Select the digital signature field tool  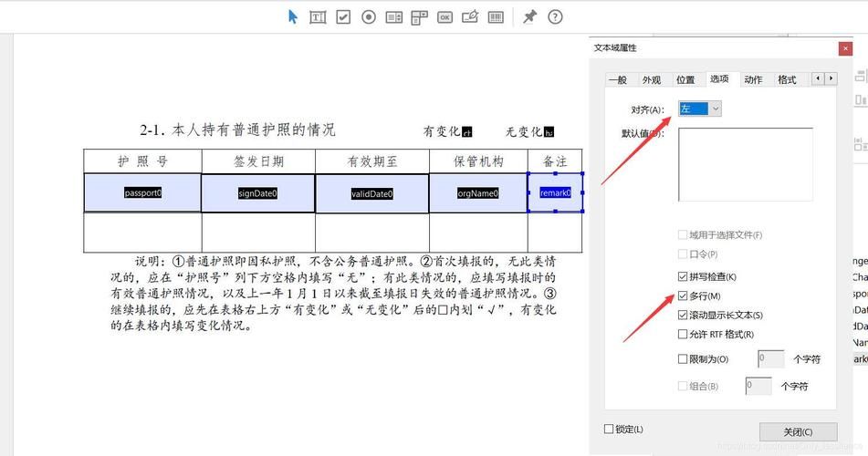point(470,17)
